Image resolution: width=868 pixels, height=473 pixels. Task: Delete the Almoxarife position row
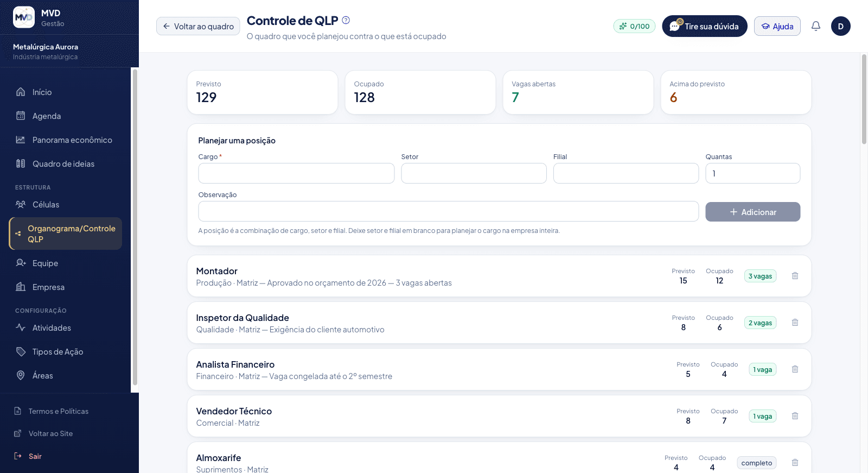tap(795, 463)
